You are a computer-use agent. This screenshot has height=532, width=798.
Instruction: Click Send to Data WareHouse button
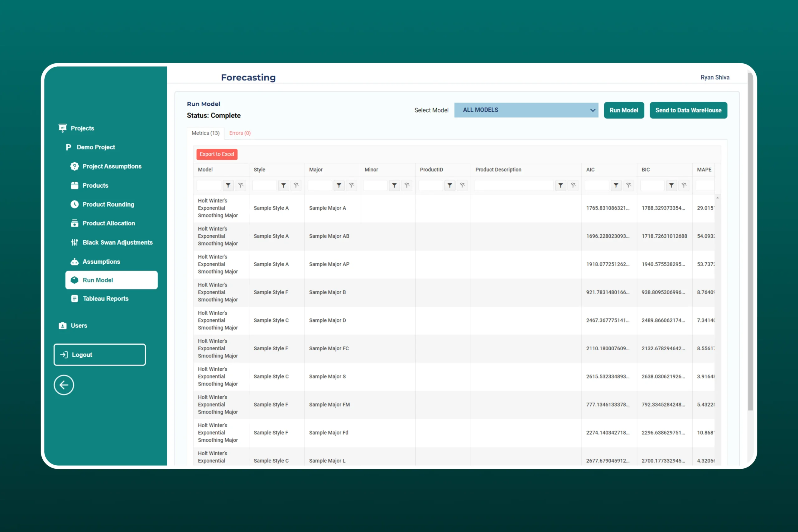[x=688, y=110]
